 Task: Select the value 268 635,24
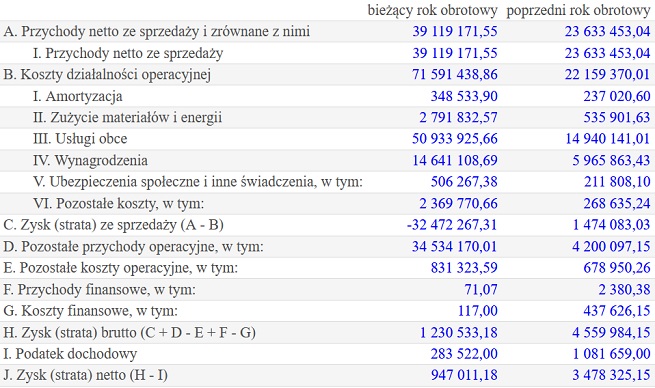click(x=617, y=204)
